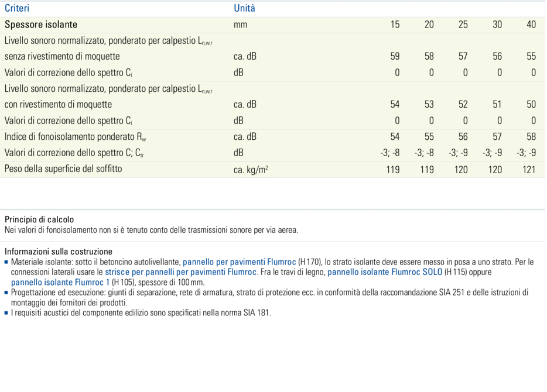Click the con rivestimento di moquette label
This screenshot has width=547, height=392.
point(58,105)
